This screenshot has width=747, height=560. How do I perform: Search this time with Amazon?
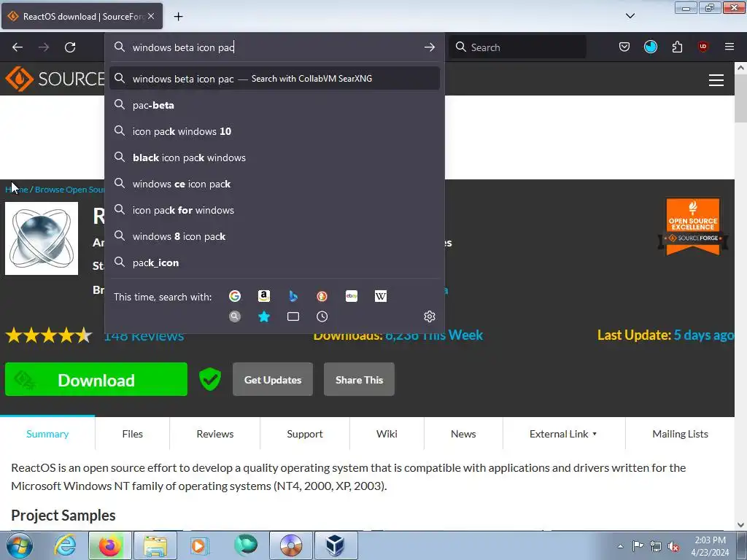[264, 296]
